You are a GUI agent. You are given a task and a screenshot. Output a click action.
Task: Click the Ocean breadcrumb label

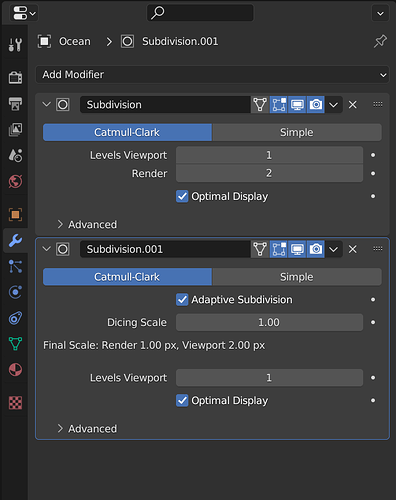pyautogui.click(x=75, y=42)
